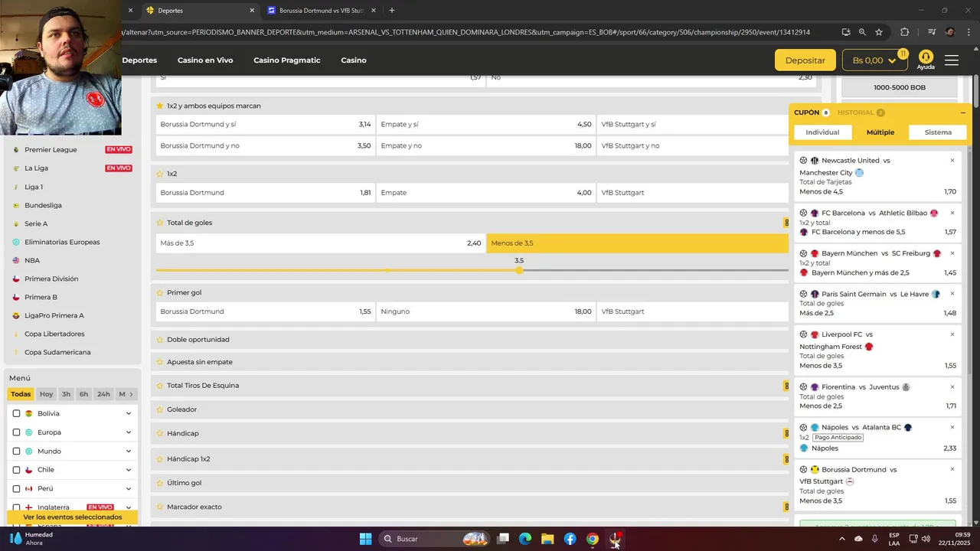This screenshot has height=551, width=980.
Task: Check the Perú checkbox
Action: (x=16, y=489)
